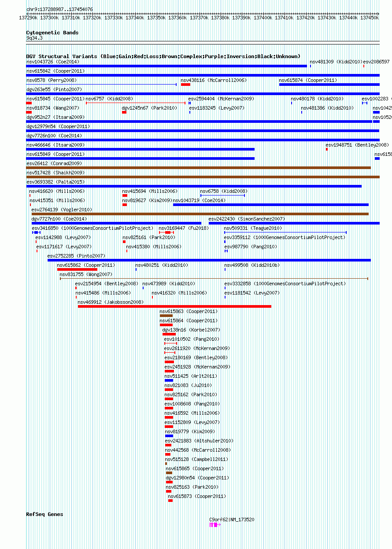Click nsv6757 (Kidd2008) variant label
Screen dimensions: 392x549
coord(109,99)
